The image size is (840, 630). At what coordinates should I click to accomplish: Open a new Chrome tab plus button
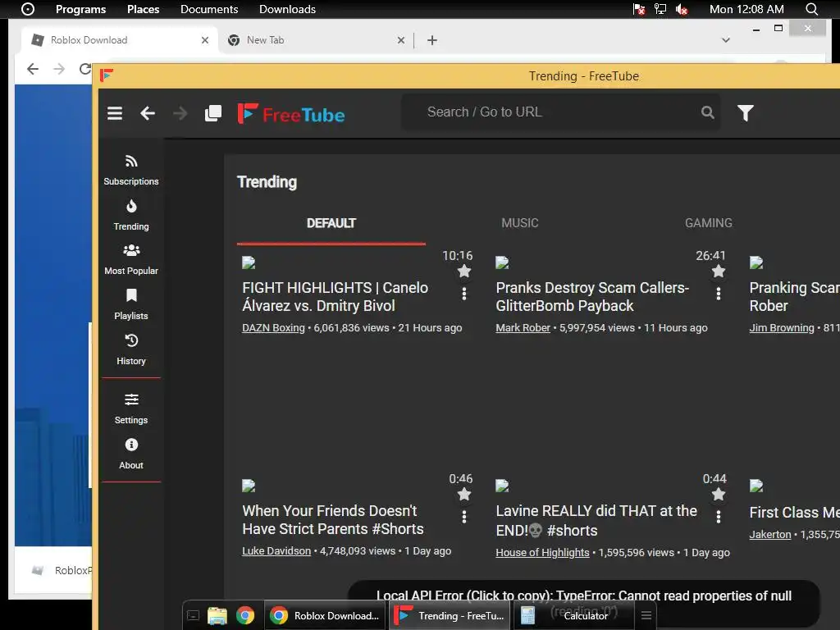pyautogui.click(x=432, y=40)
